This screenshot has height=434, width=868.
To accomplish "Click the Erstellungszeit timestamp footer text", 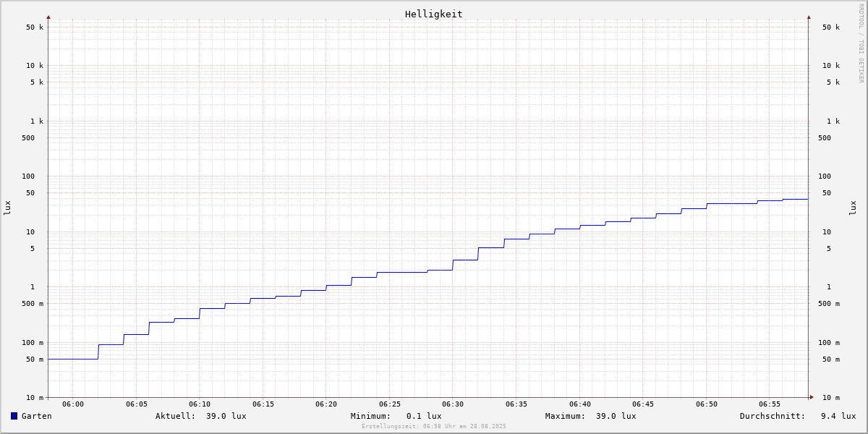I will pos(434,426).
